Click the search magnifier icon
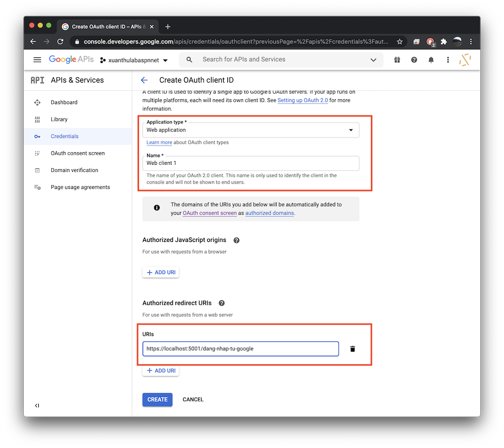Screen dimensions: 504x448 point(190,59)
